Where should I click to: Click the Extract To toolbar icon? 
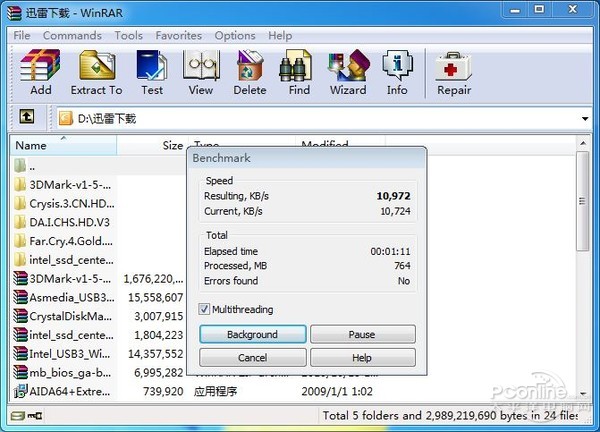coord(97,65)
